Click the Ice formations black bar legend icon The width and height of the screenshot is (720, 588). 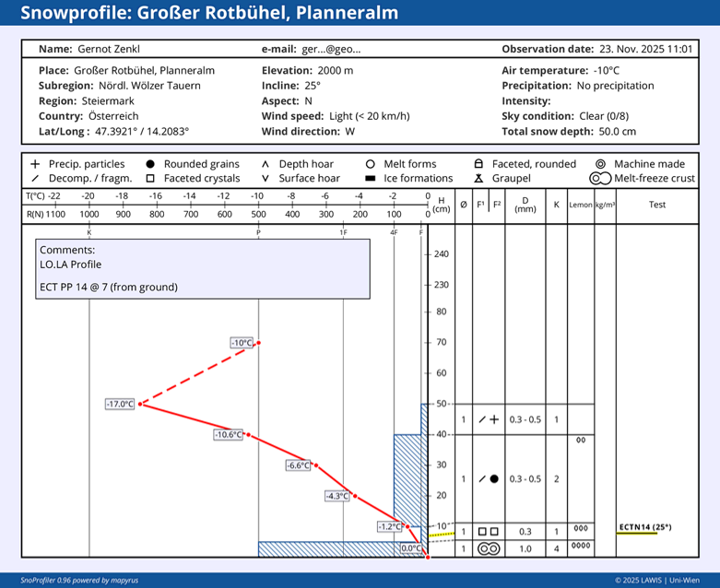pos(370,178)
